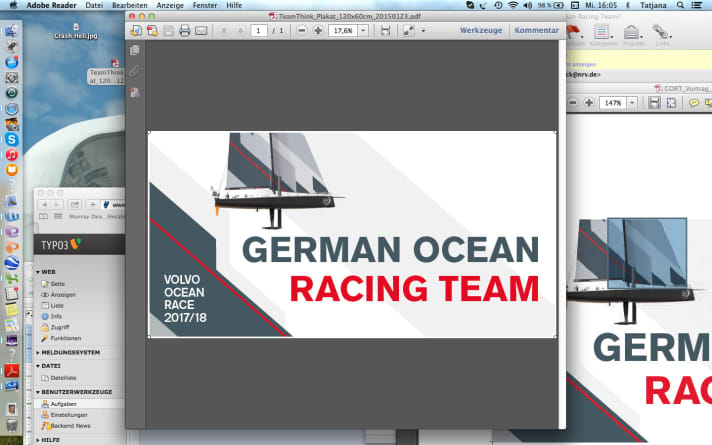Open Adobe Reader icon in the Dock
Viewport: 712px width, 445px height.
[x=11, y=371]
